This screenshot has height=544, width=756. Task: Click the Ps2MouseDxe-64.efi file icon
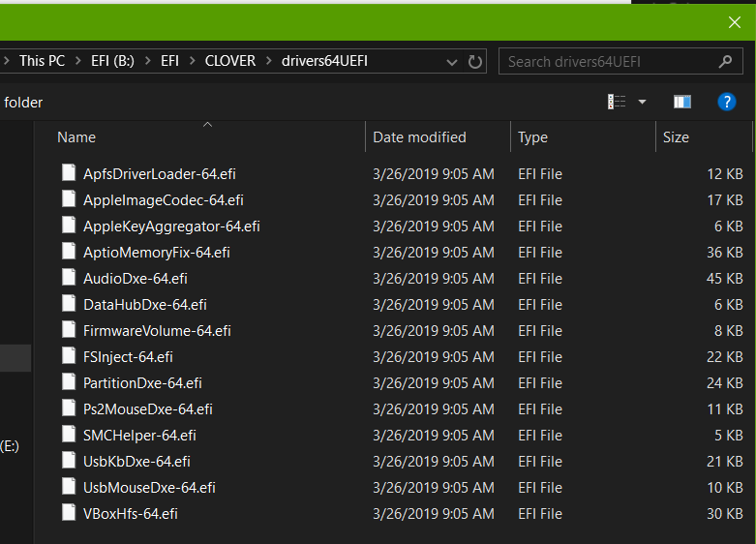click(69, 408)
